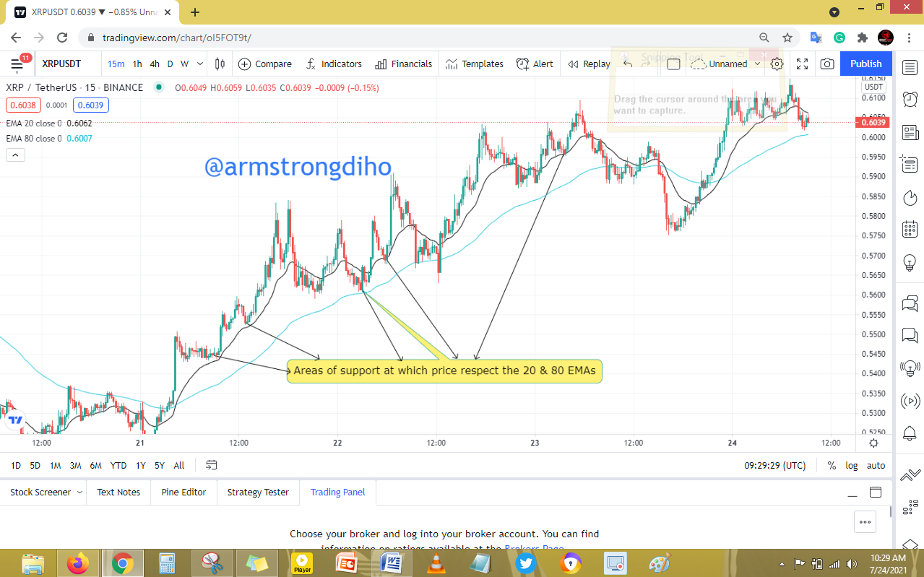Open chart settings gear in top toolbar

[x=777, y=64]
